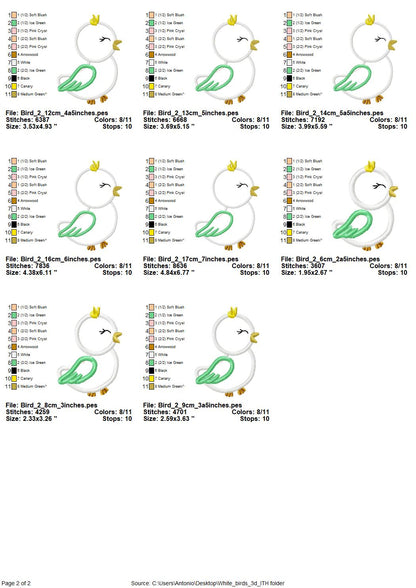416x588 pixels.
Task: Select first Ice Green swatch of 13cm design
Action: tap(152, 23)
